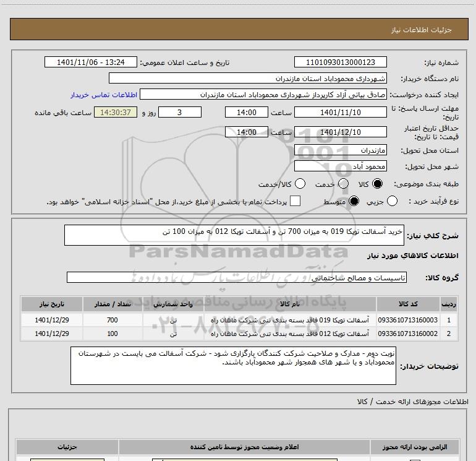476x461 pixels.
Task: Click the buyer notes text area
Action: 233,366
